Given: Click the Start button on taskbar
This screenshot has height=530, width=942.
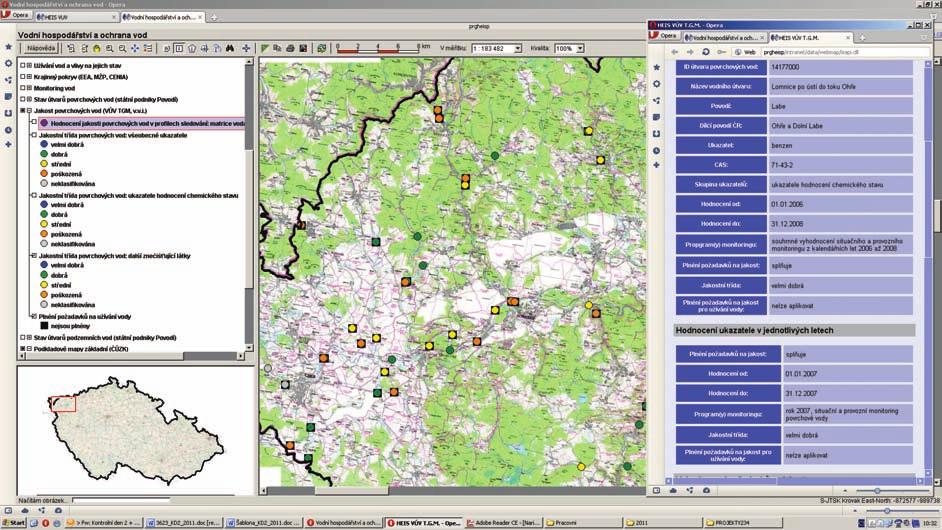Looking at the screenshot, I should pos(13,523).
